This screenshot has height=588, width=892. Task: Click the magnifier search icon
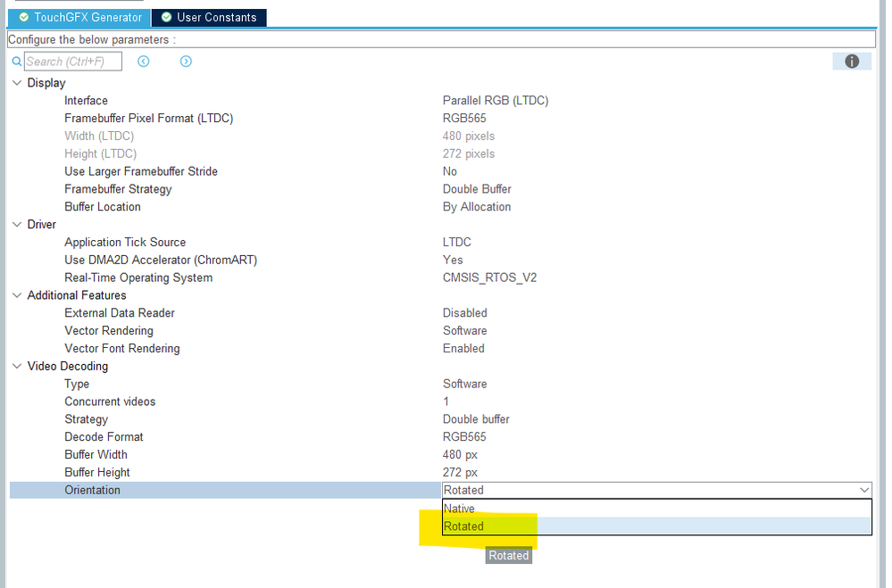(16, 62)
